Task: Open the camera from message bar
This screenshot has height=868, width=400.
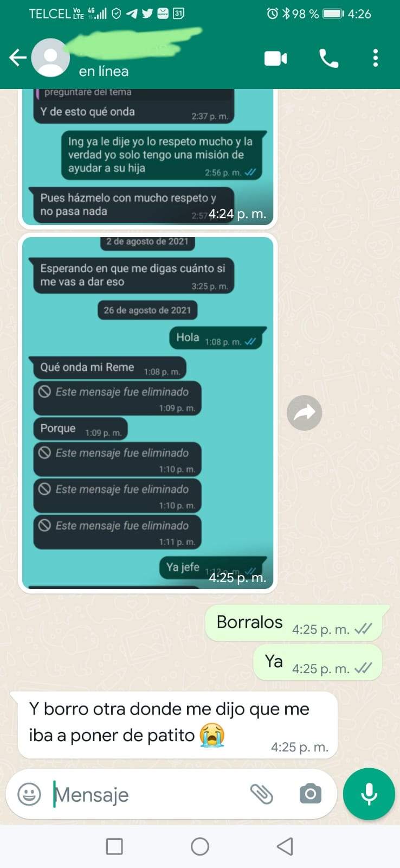Action: click(310, 794)
